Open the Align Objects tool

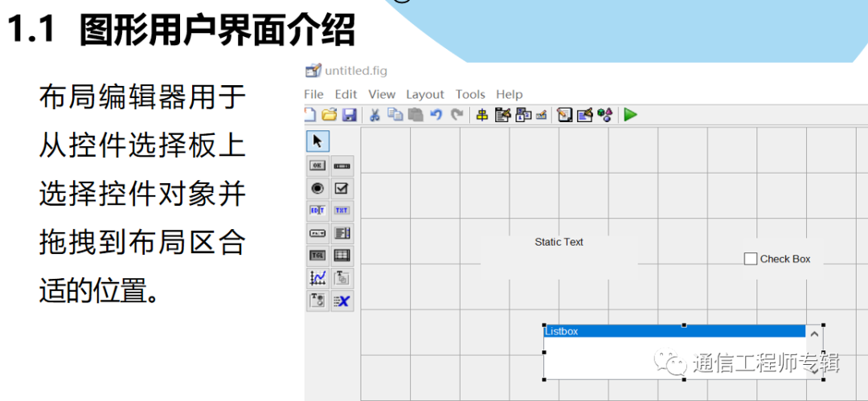tap(482, 115)
